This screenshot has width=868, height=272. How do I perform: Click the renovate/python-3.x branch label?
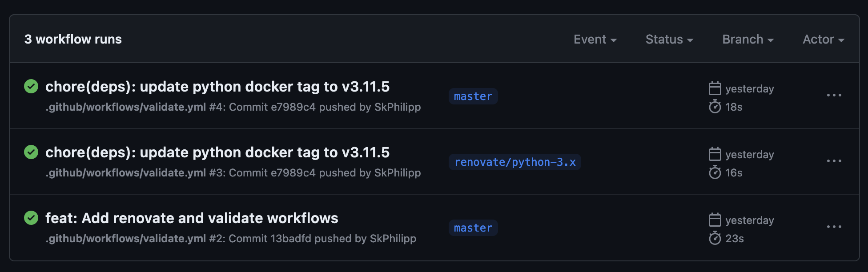point(515,162)
